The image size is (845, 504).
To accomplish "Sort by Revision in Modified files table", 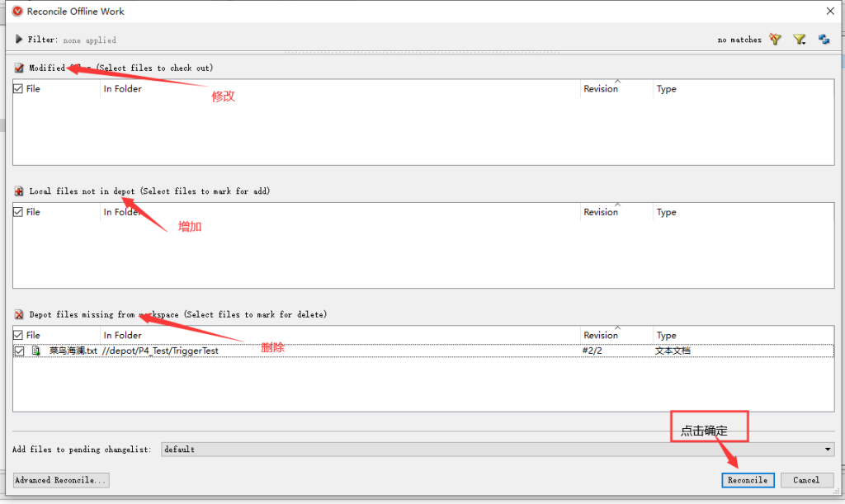I will point(601,89).
